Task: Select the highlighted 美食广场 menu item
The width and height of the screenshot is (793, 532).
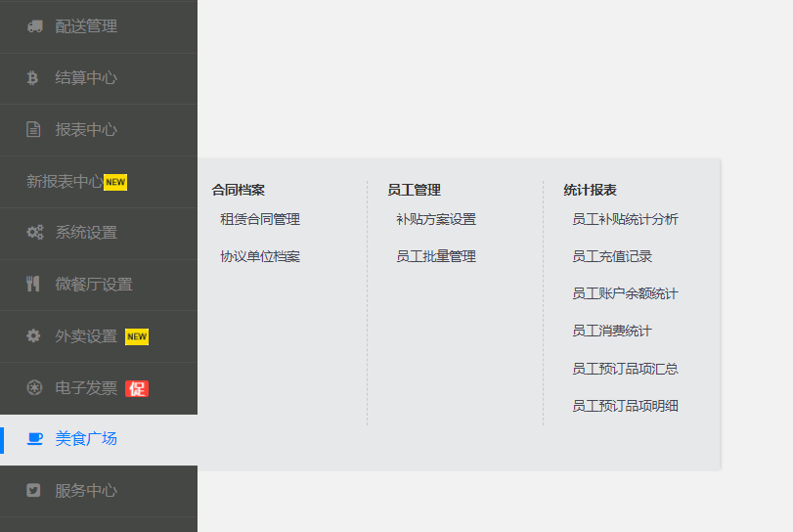Action: (x=99, y=439)
